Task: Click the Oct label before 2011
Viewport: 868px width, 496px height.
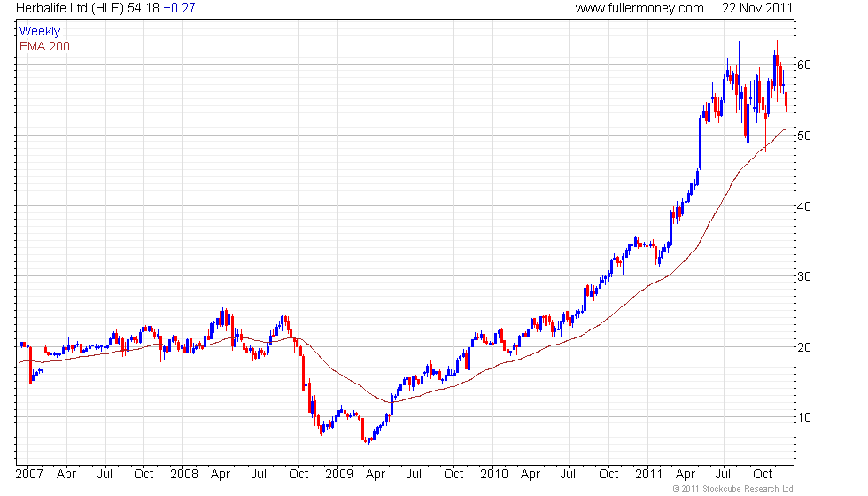Action: [609, 475]
